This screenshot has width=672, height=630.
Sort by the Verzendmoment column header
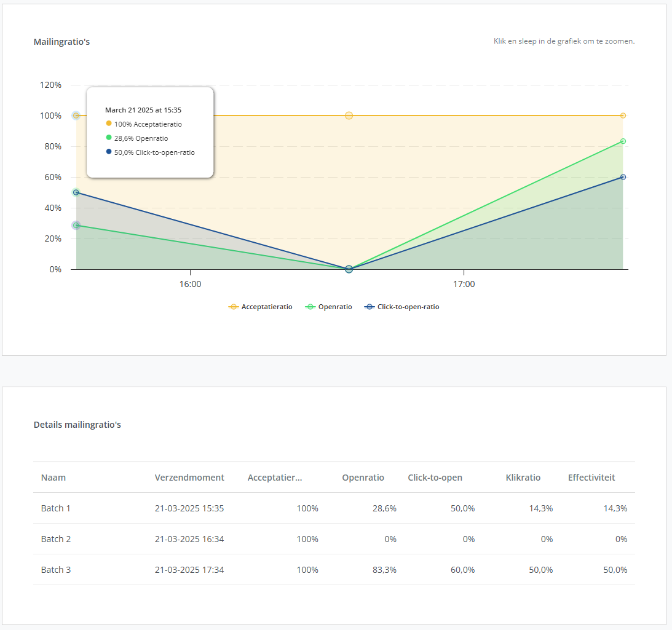189,478
